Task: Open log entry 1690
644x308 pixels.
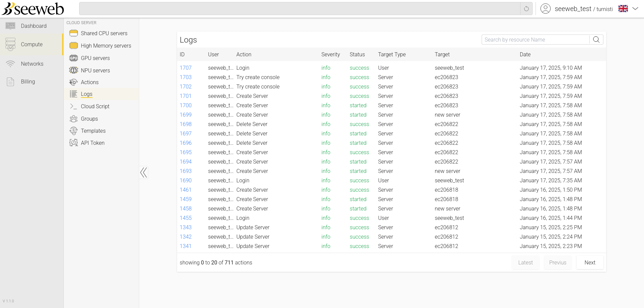Action: coord(185,180)
